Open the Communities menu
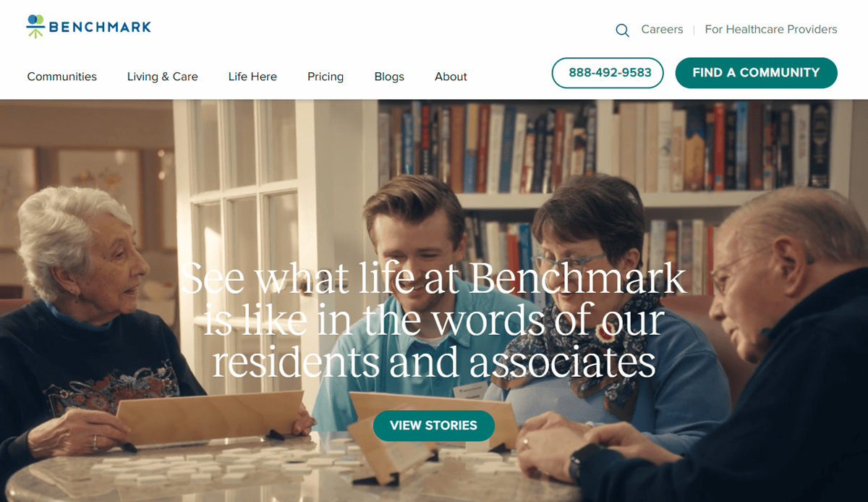The width and height of the screenshot is (868, 502). pos(62,77)
